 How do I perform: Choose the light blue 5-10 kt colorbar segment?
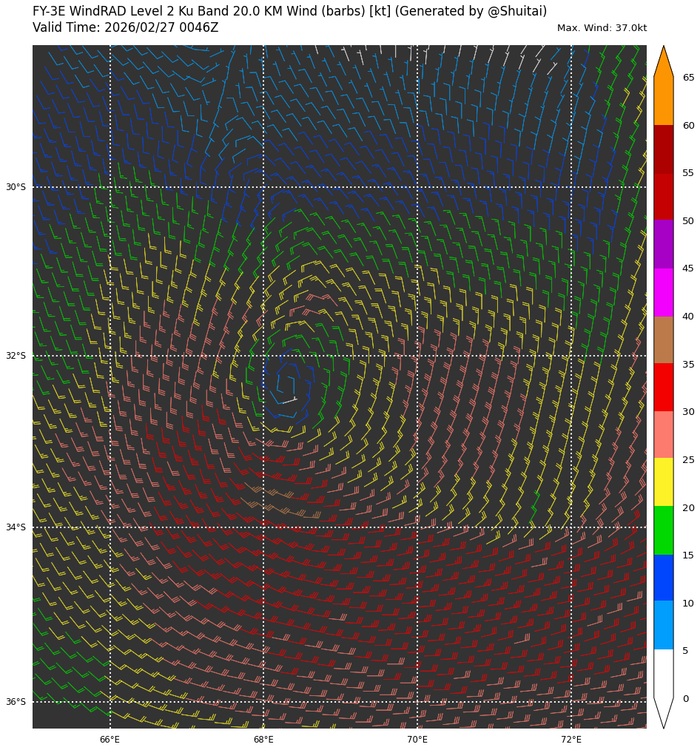tap(663, 625)
